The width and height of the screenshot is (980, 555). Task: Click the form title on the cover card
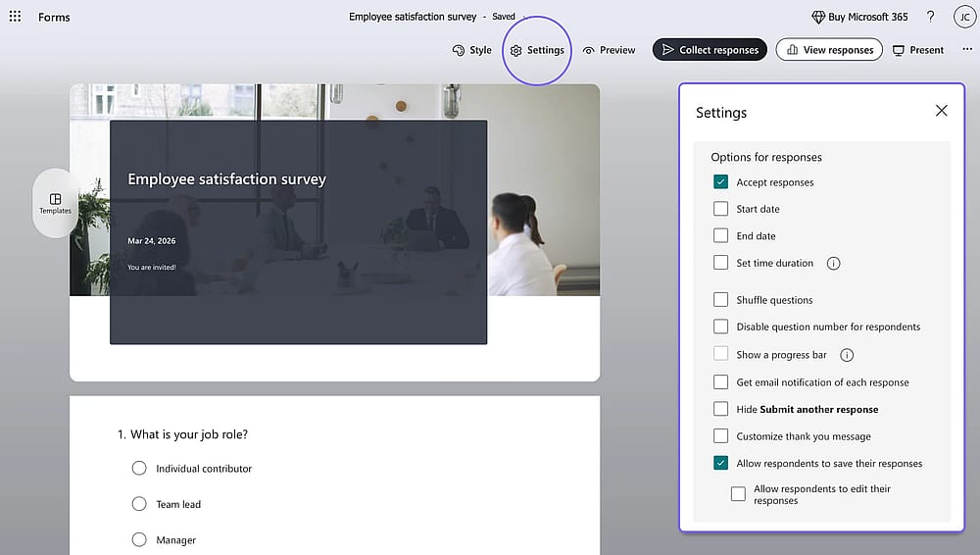pos(227,178)
